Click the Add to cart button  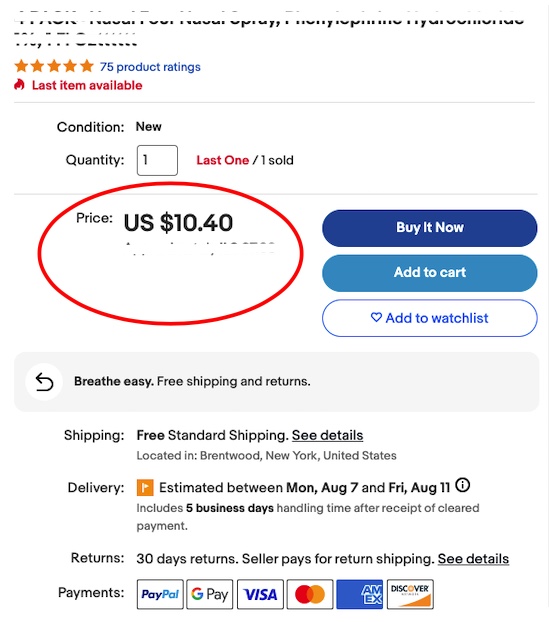(x=430, y=273)
